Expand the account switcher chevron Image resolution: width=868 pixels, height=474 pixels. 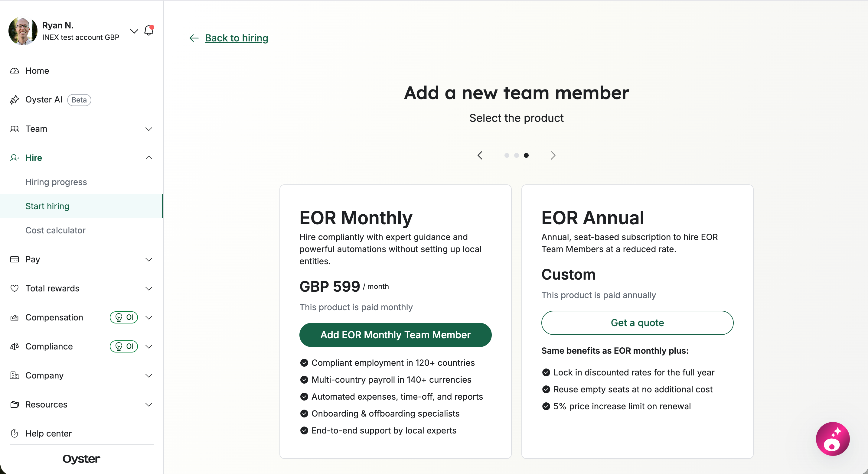[134, 31]
